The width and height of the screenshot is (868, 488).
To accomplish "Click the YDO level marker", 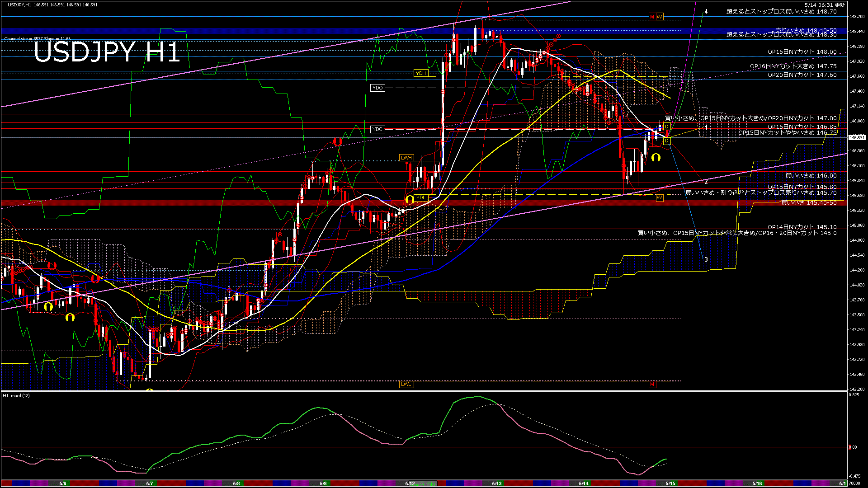I will [x=377, y=88].
